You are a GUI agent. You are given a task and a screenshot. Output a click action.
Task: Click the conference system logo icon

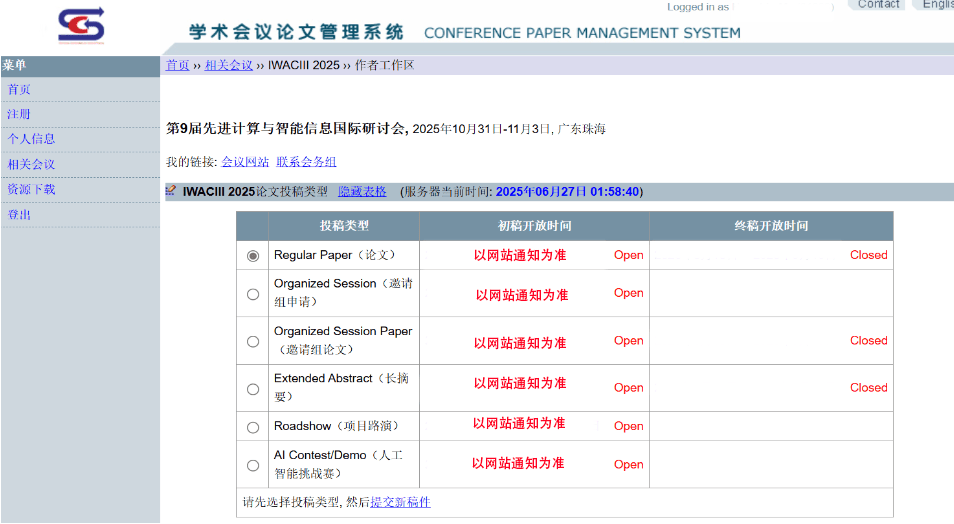(x=80, y=26)
